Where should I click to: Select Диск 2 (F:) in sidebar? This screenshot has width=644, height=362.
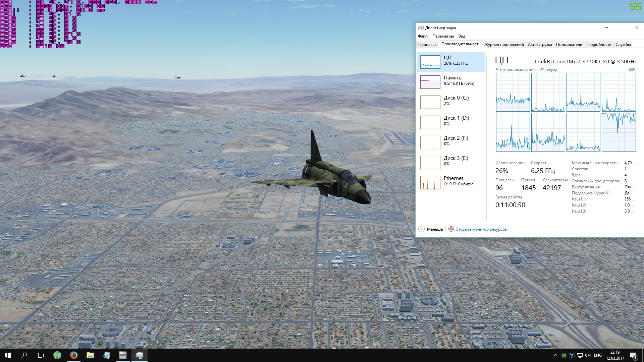pos(451,142)
